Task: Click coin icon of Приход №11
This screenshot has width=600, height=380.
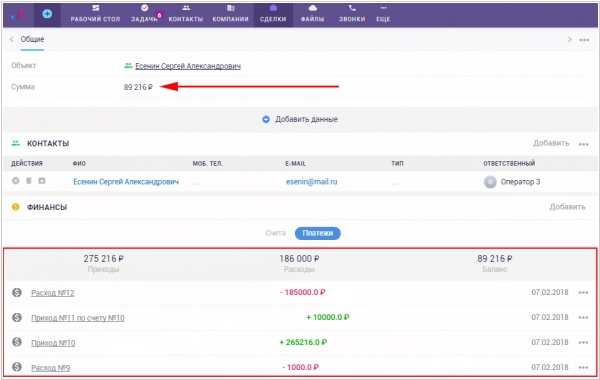Action: tap(17, 317)
